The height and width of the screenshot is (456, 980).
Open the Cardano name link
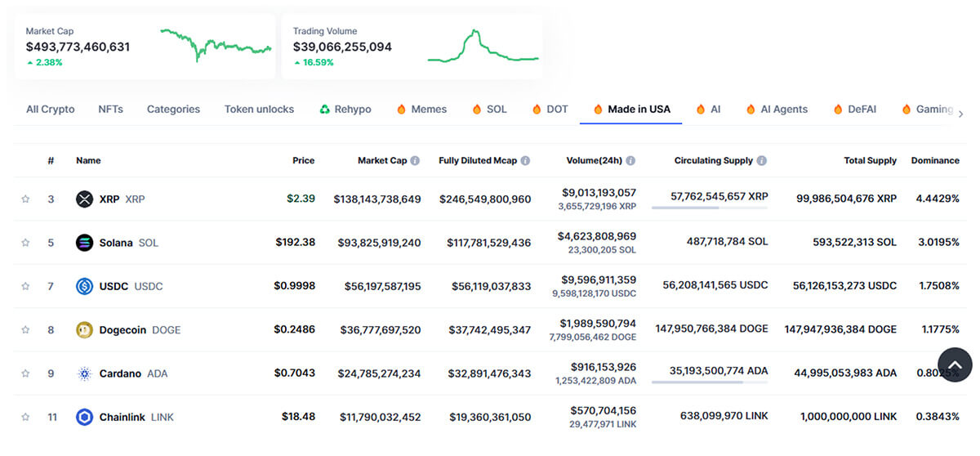[120, 373]
